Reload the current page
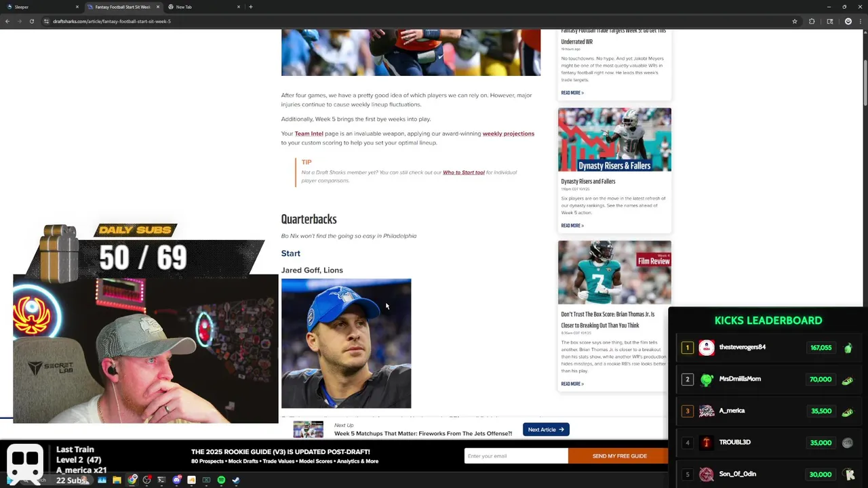Viewport: 868px width, 488px height. [31, 21]
